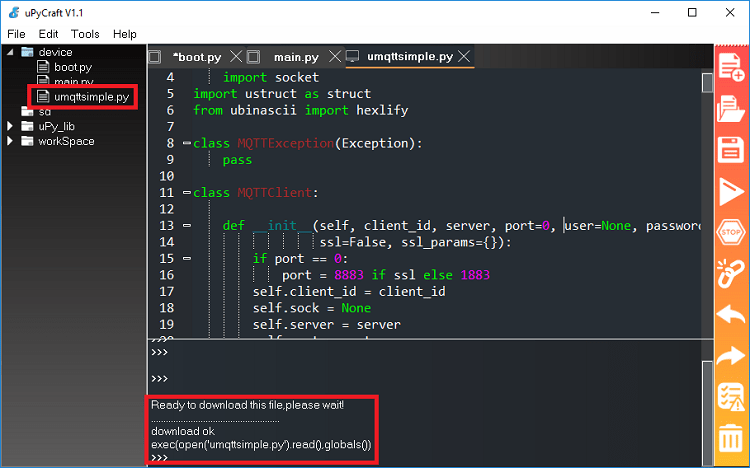Expand the workSpace folder arrow
The image size is (750, 468).
point(11,141)
